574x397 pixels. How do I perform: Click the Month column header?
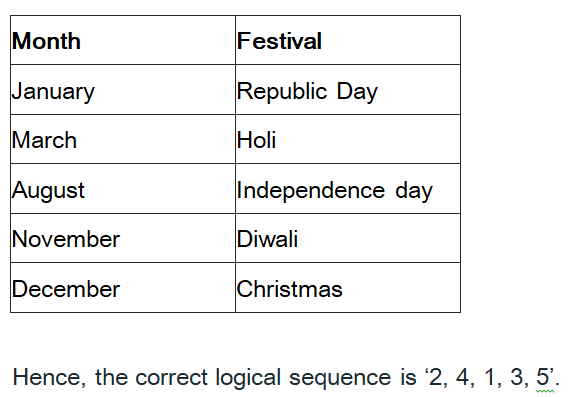point(123,40)
